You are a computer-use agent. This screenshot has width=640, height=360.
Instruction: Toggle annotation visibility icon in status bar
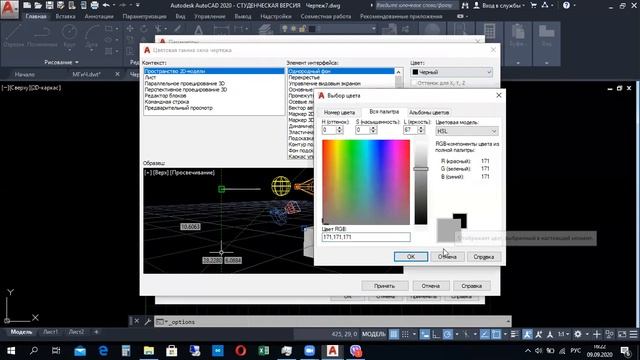tap(527, 334)
